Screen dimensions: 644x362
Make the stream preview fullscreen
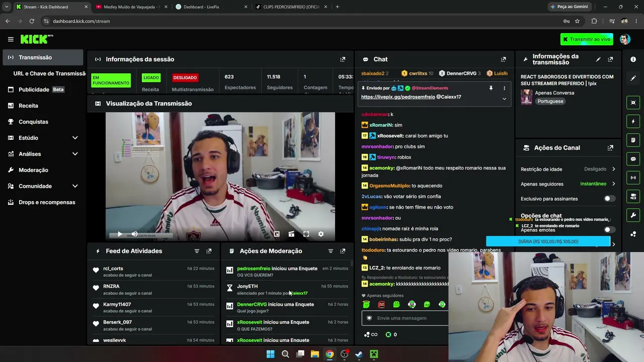click(306, 234)
